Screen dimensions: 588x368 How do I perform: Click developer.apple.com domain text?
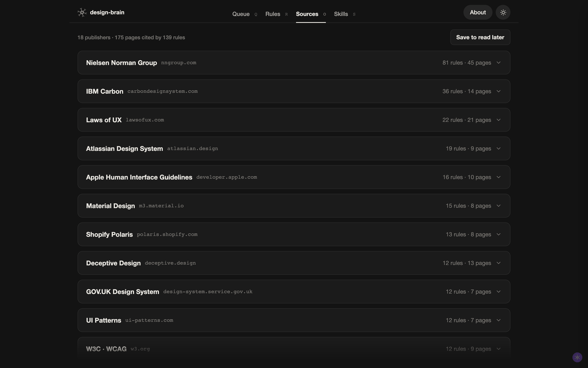pos(227,177)
